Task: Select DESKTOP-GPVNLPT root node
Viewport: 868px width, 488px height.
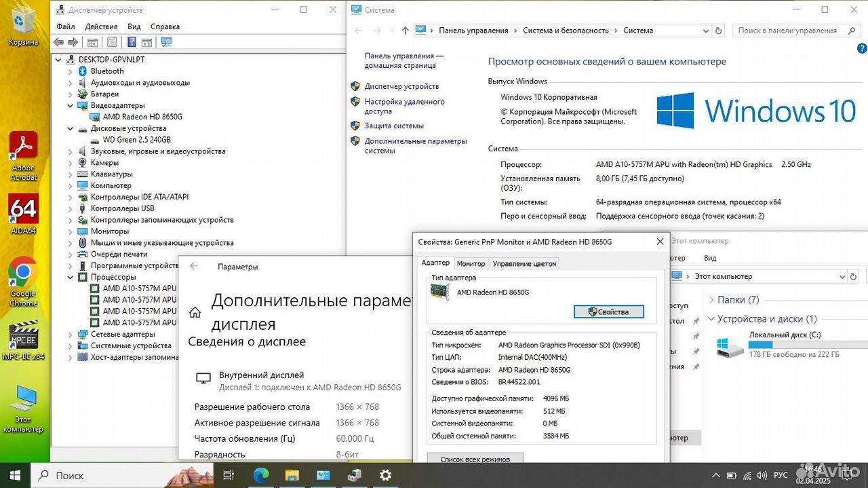Action: point(111,60)
